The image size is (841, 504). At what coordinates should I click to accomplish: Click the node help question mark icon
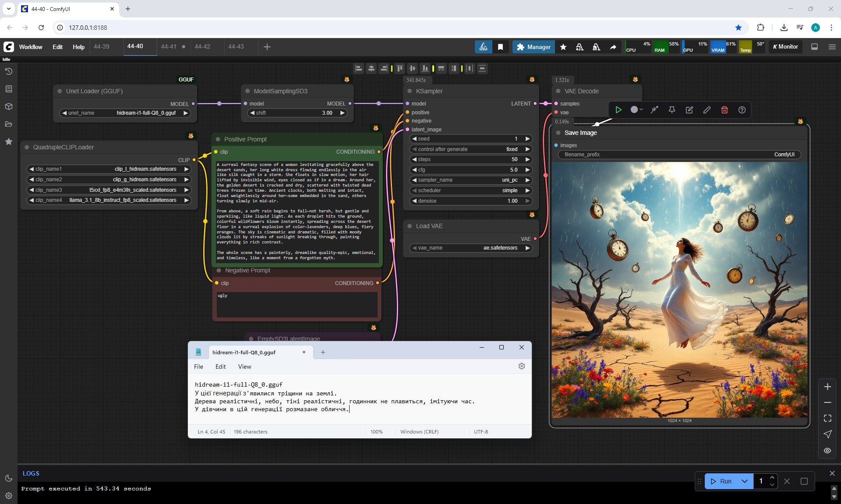click(742, 110)
